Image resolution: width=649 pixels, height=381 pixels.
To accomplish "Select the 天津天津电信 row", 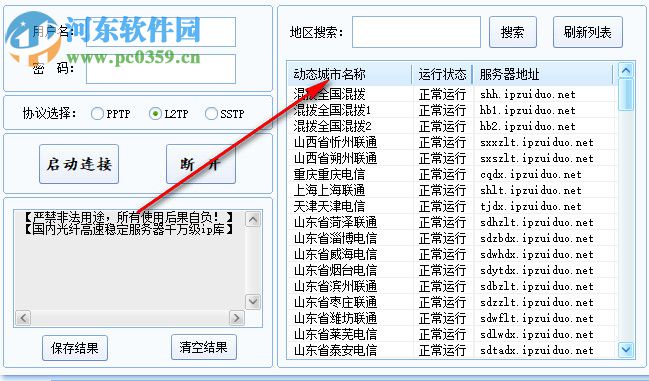I will click(x=451, y=206).
